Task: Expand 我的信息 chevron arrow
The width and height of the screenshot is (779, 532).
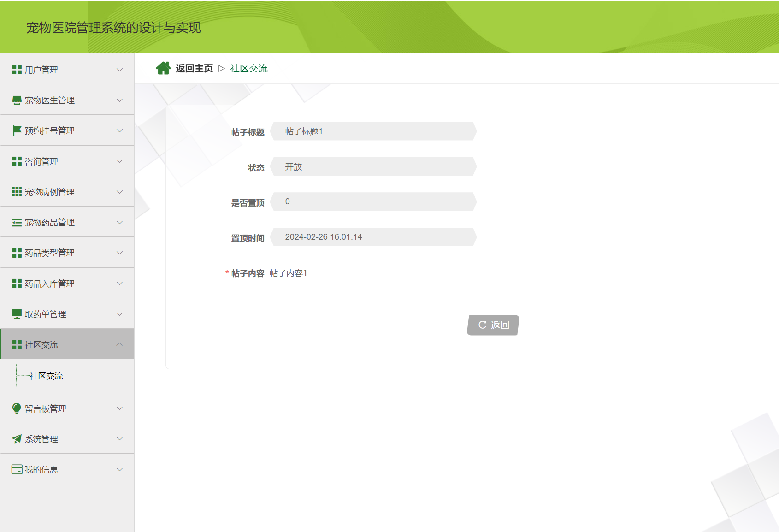Action: 120,469
